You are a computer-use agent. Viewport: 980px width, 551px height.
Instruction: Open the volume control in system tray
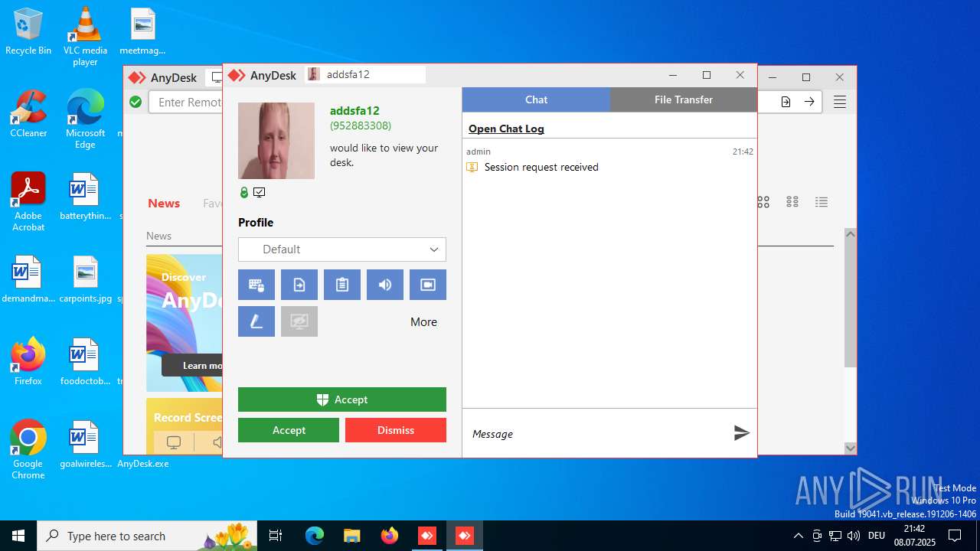[853, 536]
